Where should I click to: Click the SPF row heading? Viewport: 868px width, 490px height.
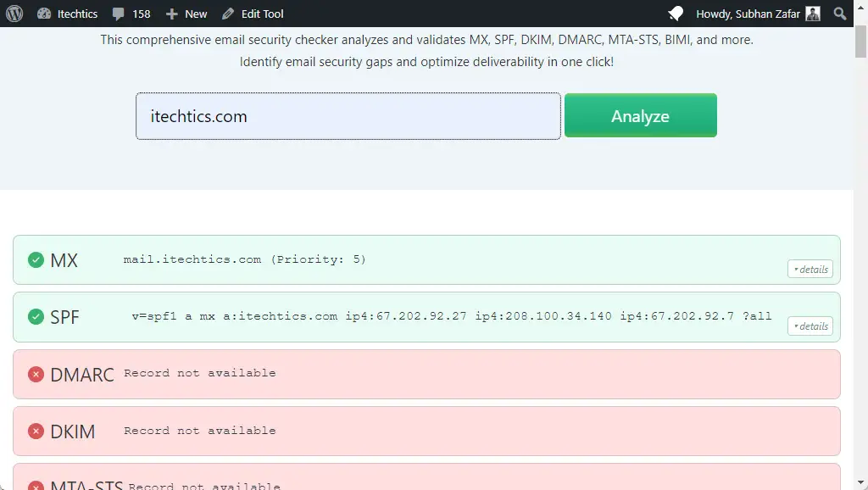64,317
